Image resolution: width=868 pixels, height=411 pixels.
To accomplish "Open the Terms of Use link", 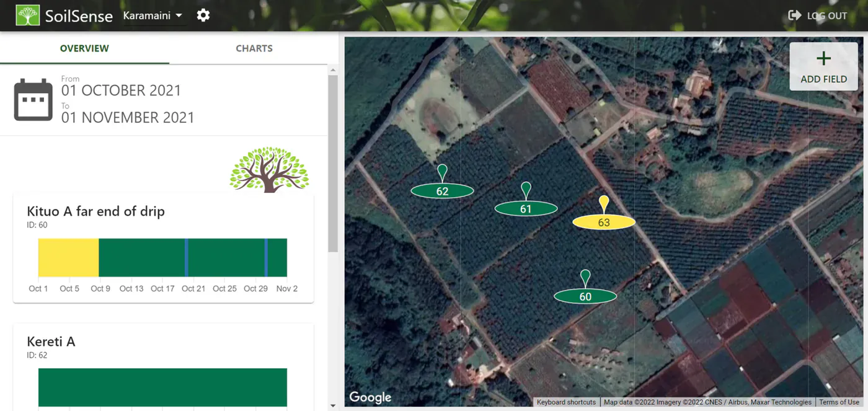I will tap(839, 402).
